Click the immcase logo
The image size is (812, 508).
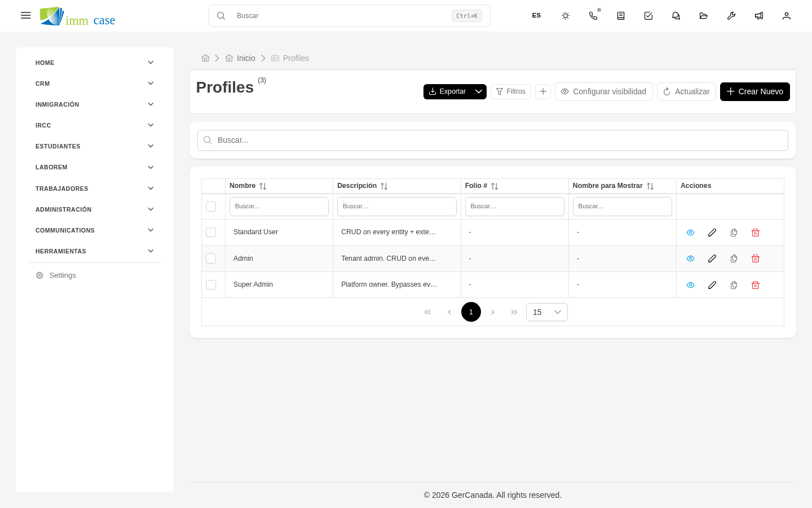click(77, 16)
